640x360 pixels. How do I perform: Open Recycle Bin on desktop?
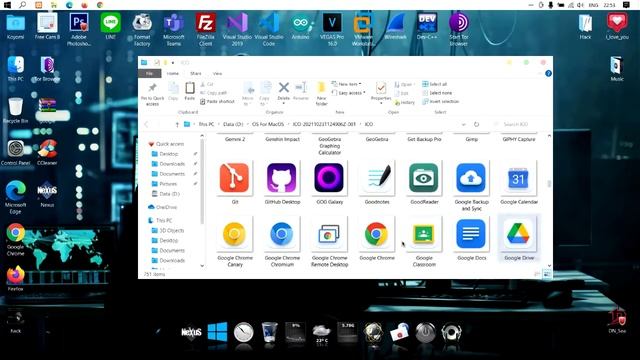(x=16, y=110)
